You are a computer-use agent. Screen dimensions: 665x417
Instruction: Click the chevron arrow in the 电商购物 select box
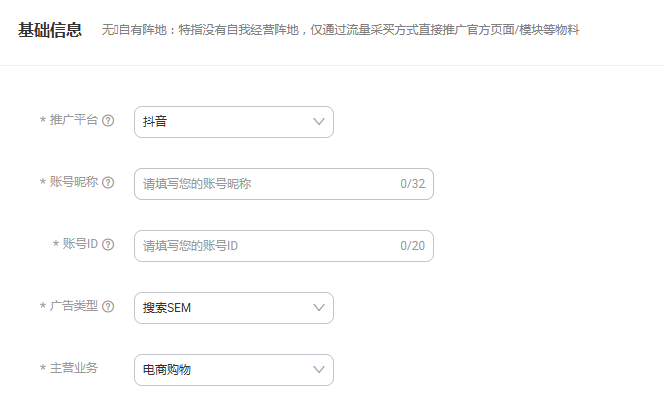pos(319,370)
